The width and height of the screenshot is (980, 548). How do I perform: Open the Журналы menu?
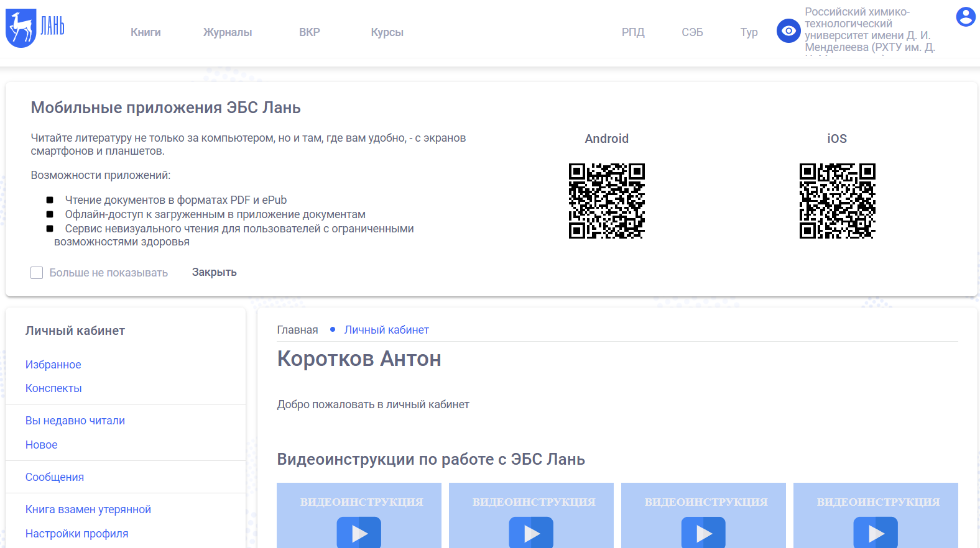click(x=228, y=32)
